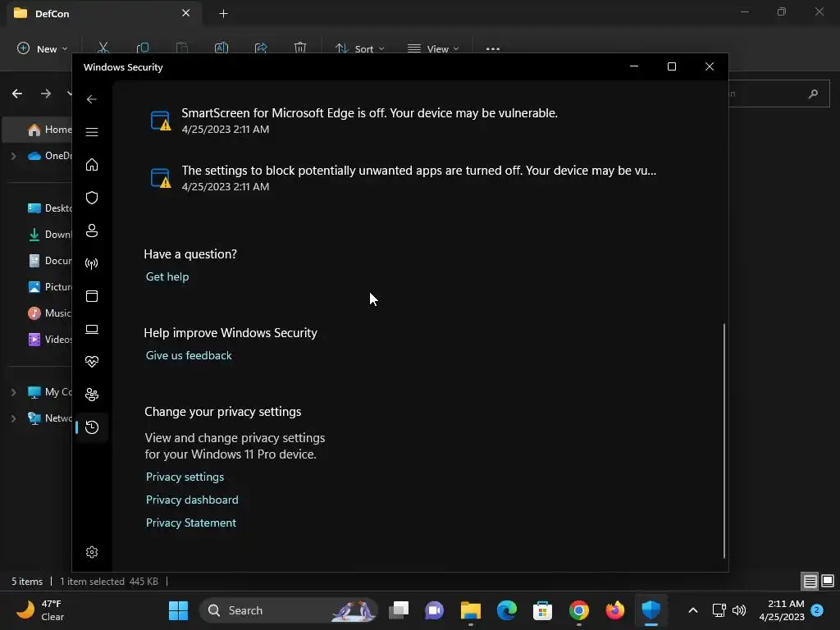Open Pictures in File Explorer sidebar
This screenshot has width=840, height=630.
(49, 286)
